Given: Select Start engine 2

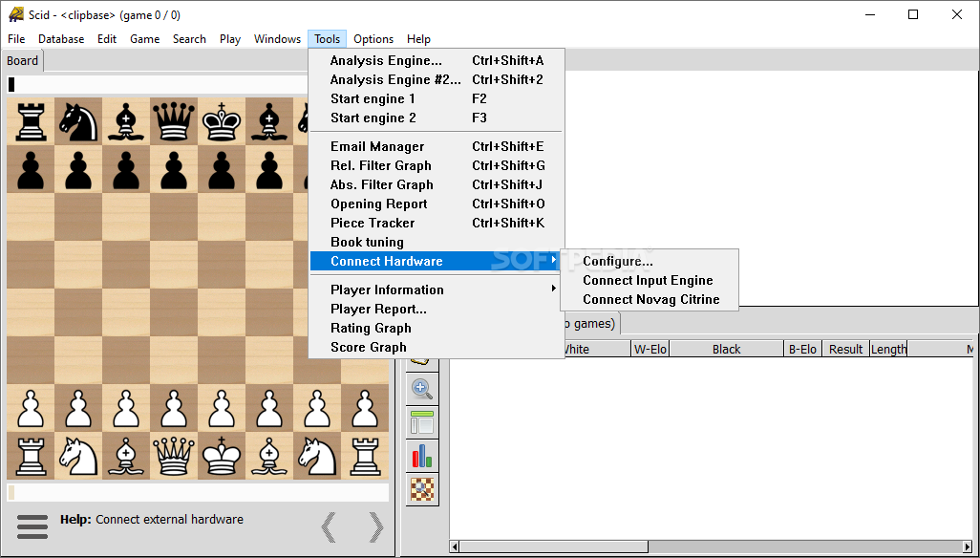Looking at the screenshot, I should [x=437, y=118].
